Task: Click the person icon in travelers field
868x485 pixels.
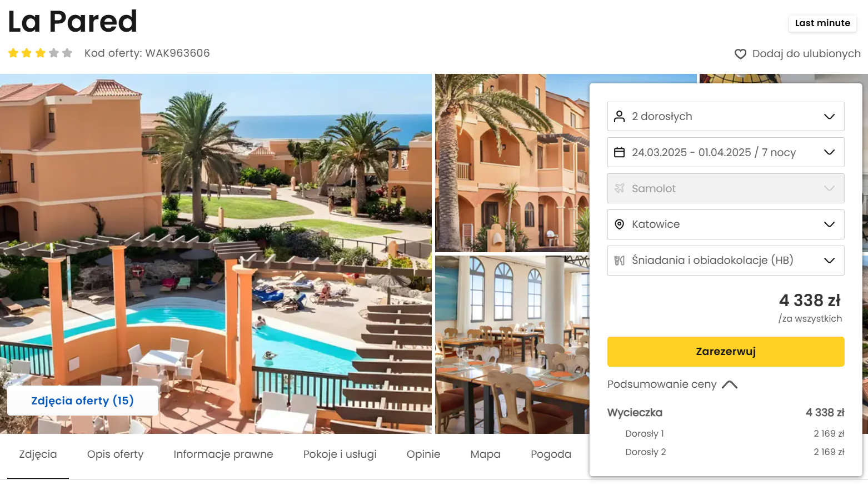Action: 620,117
